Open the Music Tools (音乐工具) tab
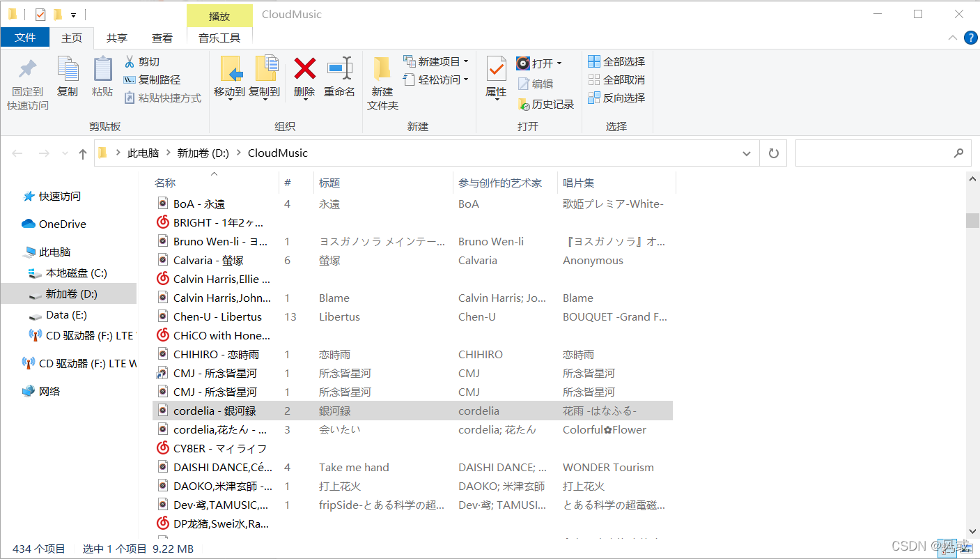Screen dimensions: 980x559 pyautogui.click(x=219, y=38)
